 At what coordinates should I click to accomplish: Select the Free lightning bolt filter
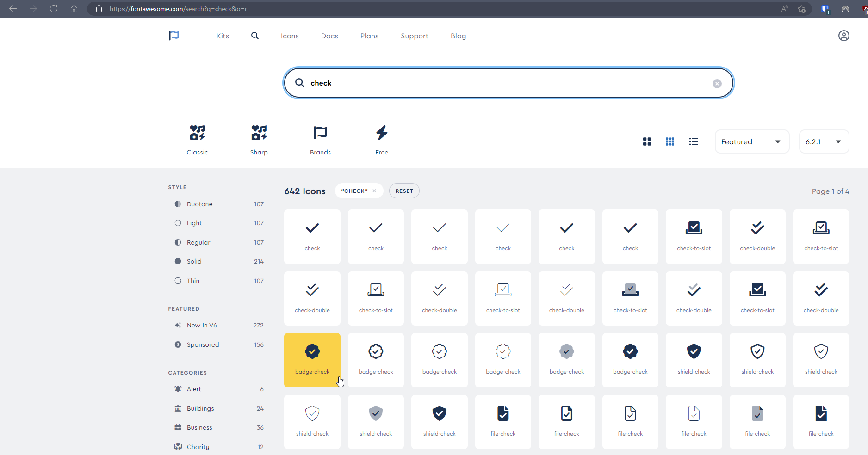(382, 140)
